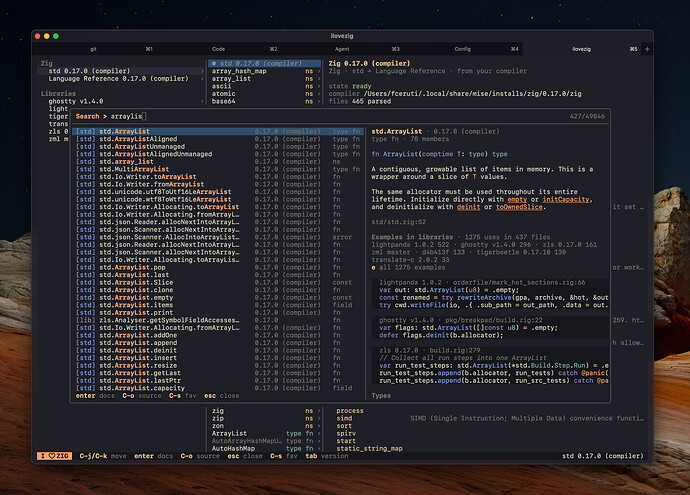Screen dimensions: 690x495
Task: Select array_hash_map namespace row
Action: (265, 71)
